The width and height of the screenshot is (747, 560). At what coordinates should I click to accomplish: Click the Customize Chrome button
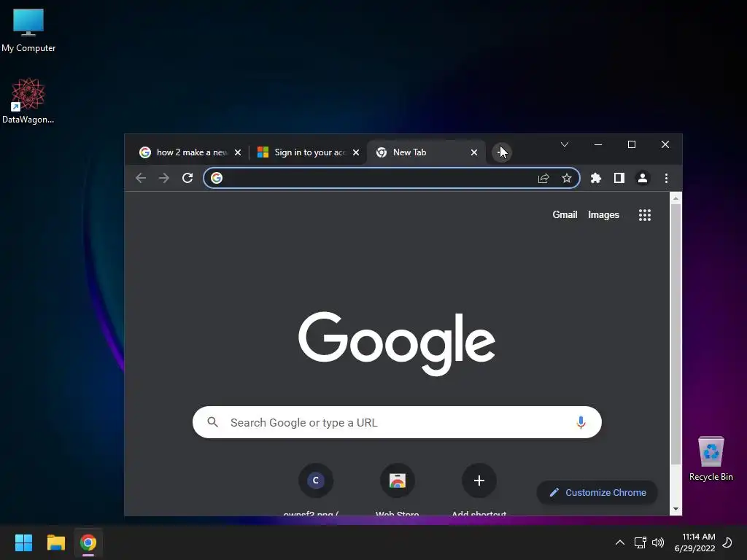pyautogui.click(x=597, y=492)
